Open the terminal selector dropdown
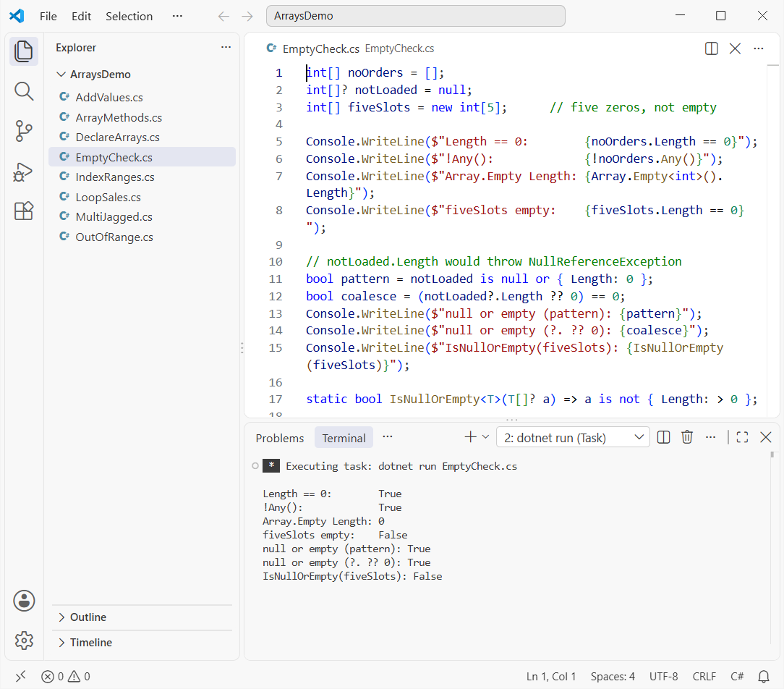 point(573,438)
